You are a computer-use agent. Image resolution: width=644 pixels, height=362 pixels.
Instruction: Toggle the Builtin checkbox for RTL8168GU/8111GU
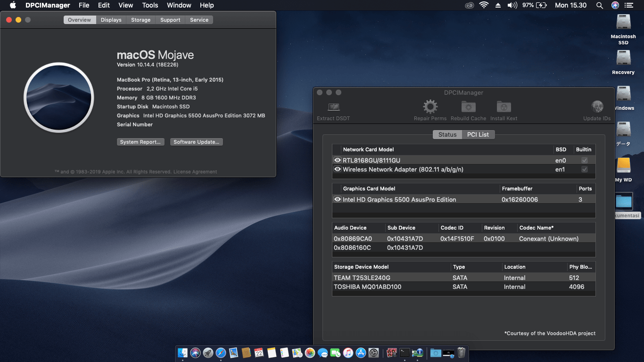click(x=584, y=160)
